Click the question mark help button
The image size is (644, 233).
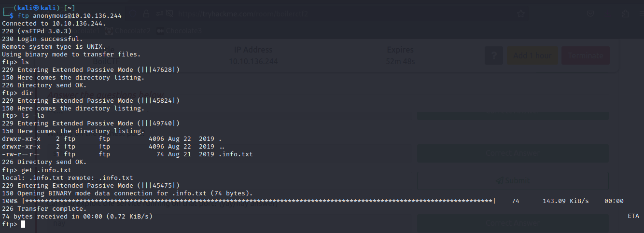click(493, 55)
